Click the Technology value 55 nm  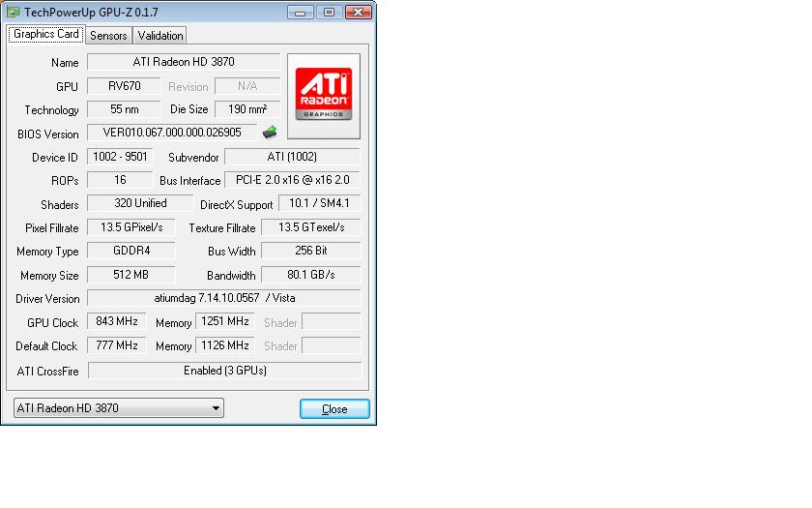pyautogui.click(x=124, y=108)
